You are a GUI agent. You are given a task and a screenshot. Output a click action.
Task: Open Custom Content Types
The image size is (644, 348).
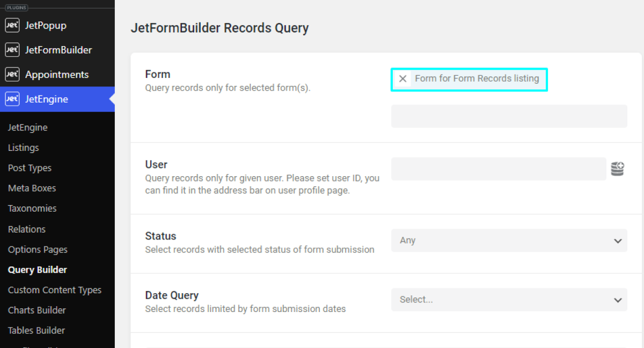[x=55, y=289]
